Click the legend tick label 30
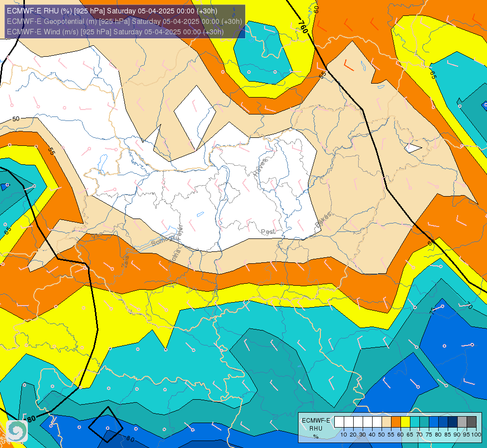The width and height of the screenshot is (487, 448). 363,435
